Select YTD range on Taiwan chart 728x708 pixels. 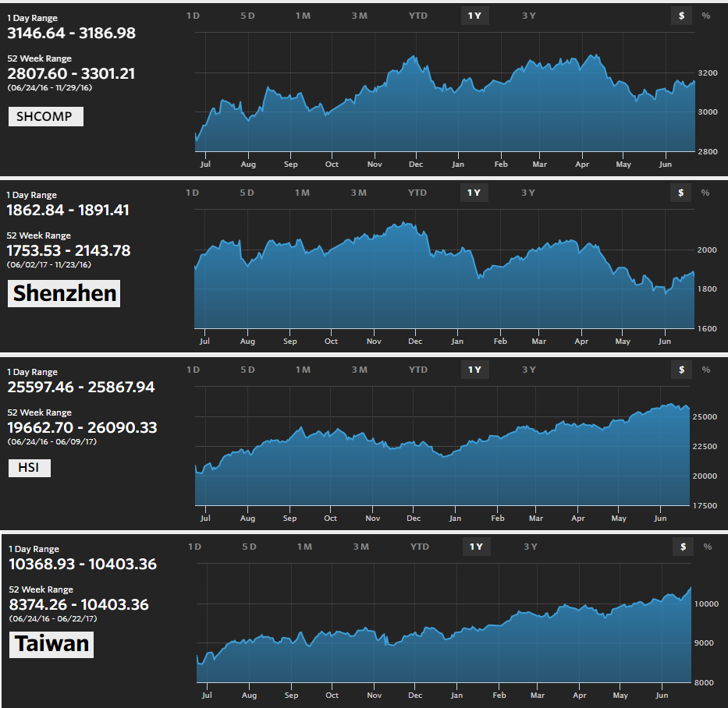point(420,547)
